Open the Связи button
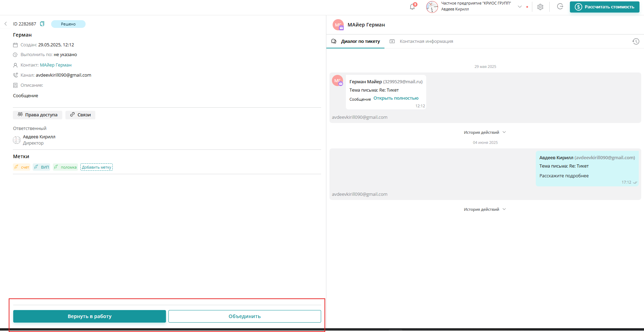The height and width of the screenshot is (332, 644). click(80, 115)
